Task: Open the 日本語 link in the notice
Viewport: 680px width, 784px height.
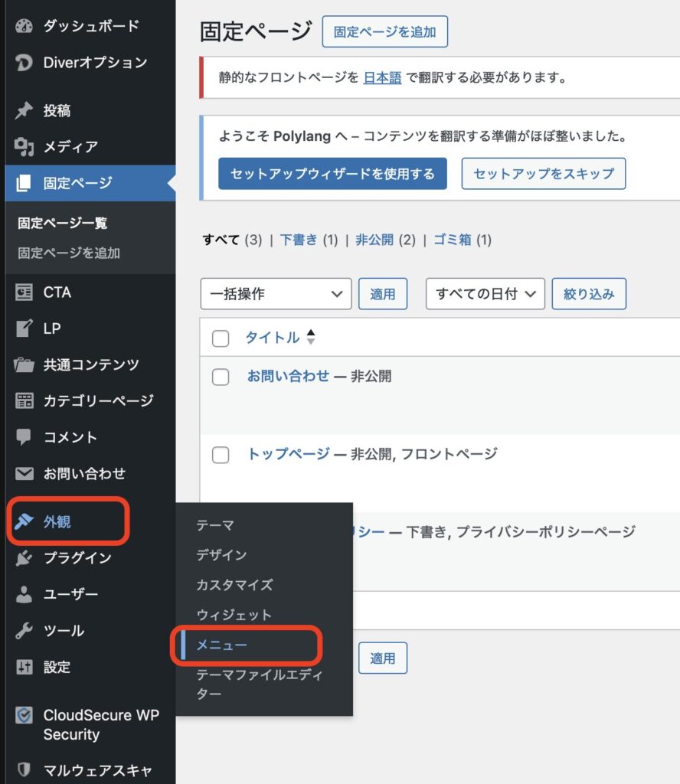Action: point(382,77)
